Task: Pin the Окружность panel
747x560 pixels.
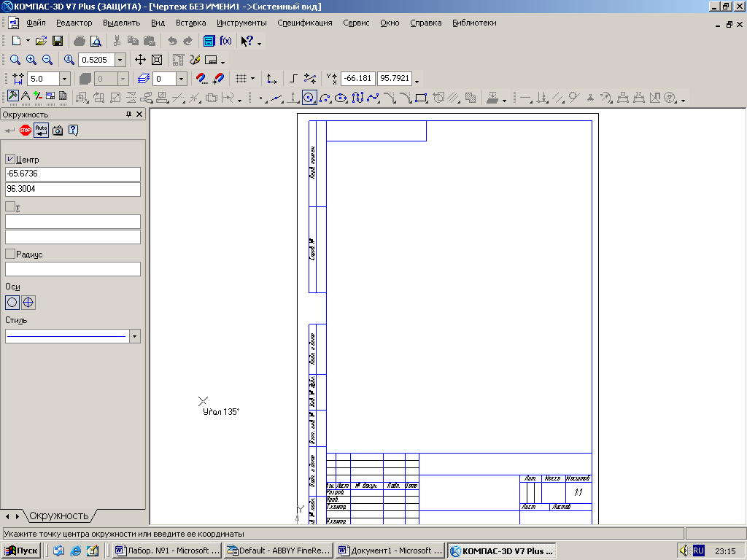Action: 128,114
